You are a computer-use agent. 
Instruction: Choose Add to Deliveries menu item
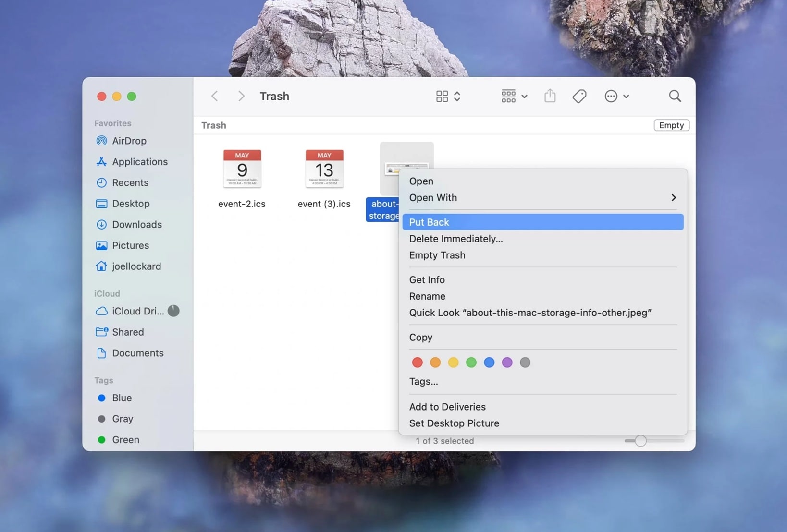pos(542,407)
